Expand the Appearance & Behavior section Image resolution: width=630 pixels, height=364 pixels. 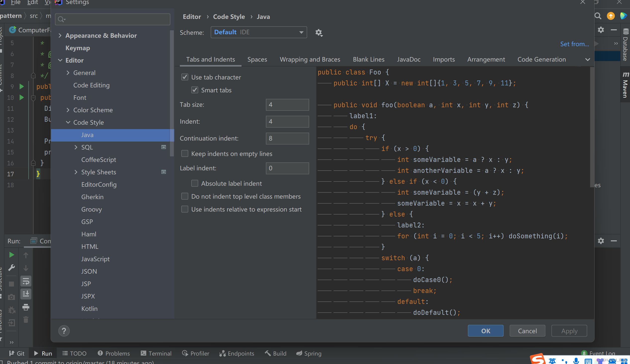pyautogui.click(x=60, y=36)
